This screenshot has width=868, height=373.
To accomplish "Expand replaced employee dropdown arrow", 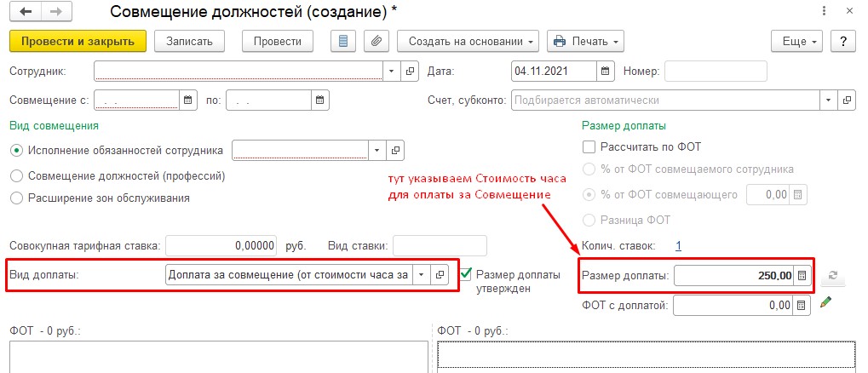I will [377, 150].
